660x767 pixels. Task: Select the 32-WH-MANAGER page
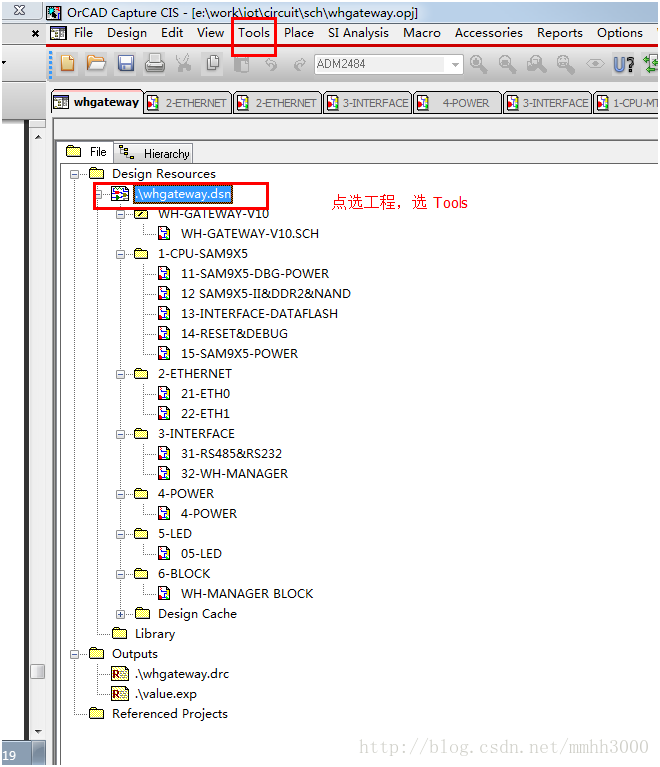click(x=234, y=474)
